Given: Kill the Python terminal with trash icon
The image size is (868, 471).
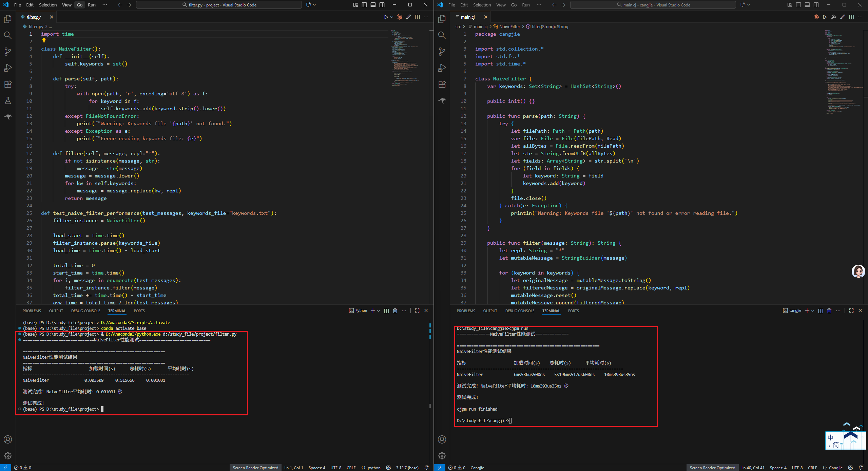Looking at the screenshot, I should coord(395,311).
